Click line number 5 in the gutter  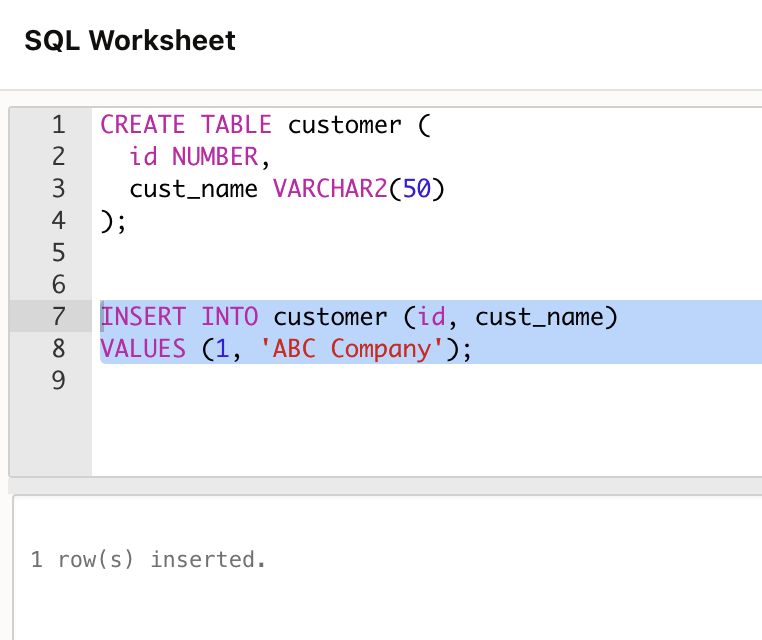pyautogui.click(x=58, y=253)
